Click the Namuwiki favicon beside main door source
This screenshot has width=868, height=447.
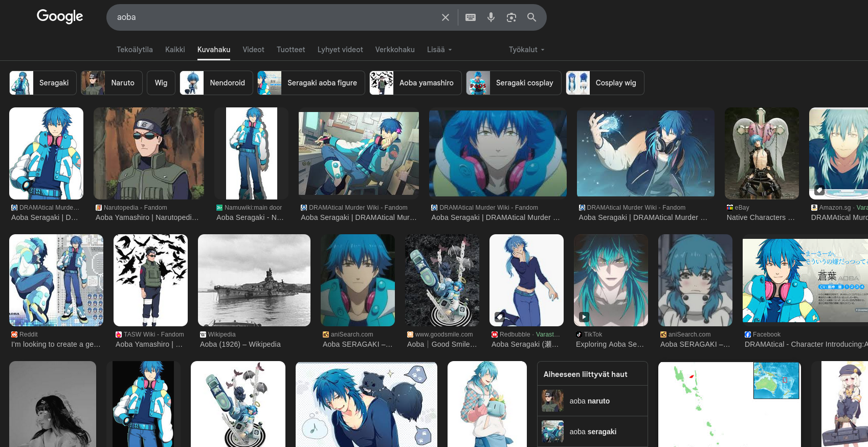[x=219, y=208]
